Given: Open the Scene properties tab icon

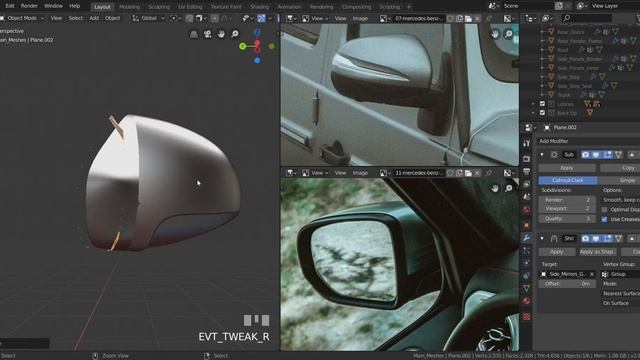Looking at the screenshot, I should [x=527, y=197].
